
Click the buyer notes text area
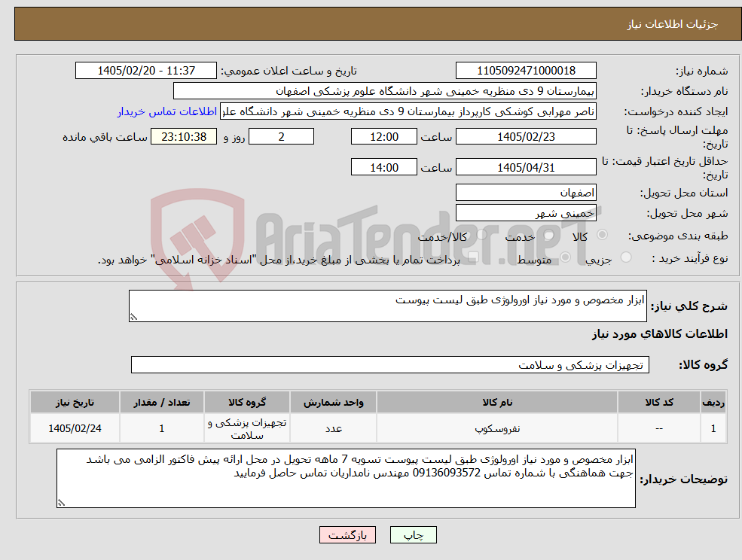(x=346, y=478)
